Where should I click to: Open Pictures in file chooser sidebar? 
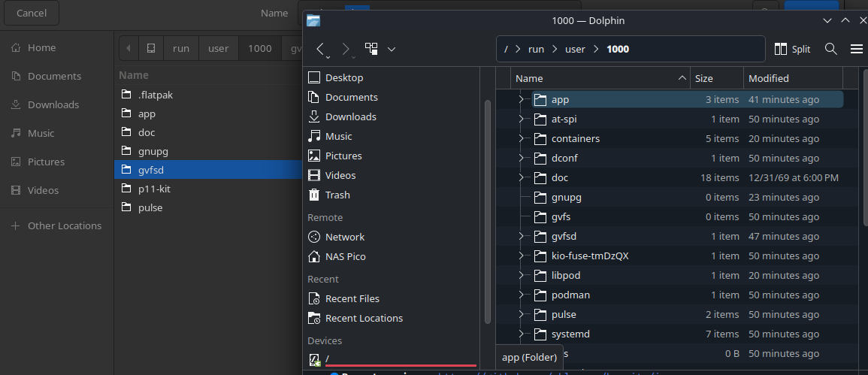click(56, 162)
